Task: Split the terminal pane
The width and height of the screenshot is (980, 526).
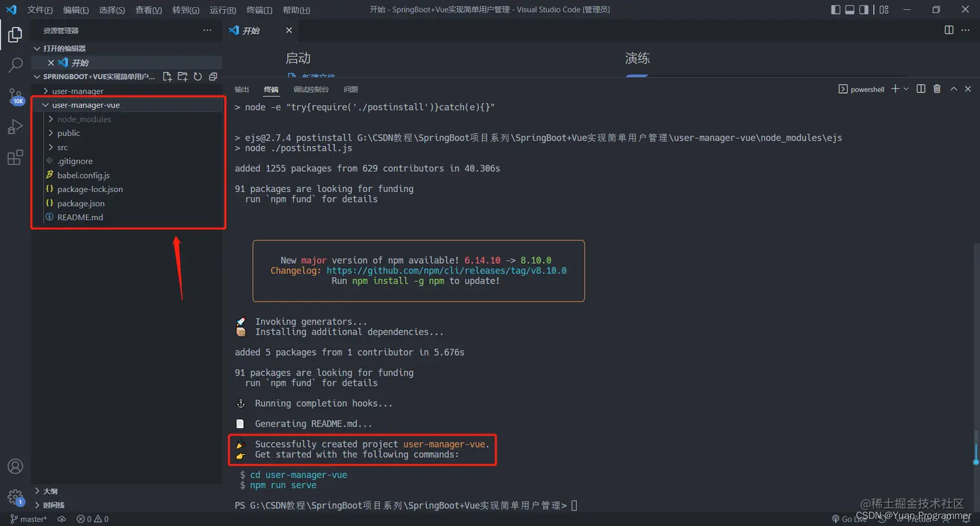Action: click(x=921, y=89)
